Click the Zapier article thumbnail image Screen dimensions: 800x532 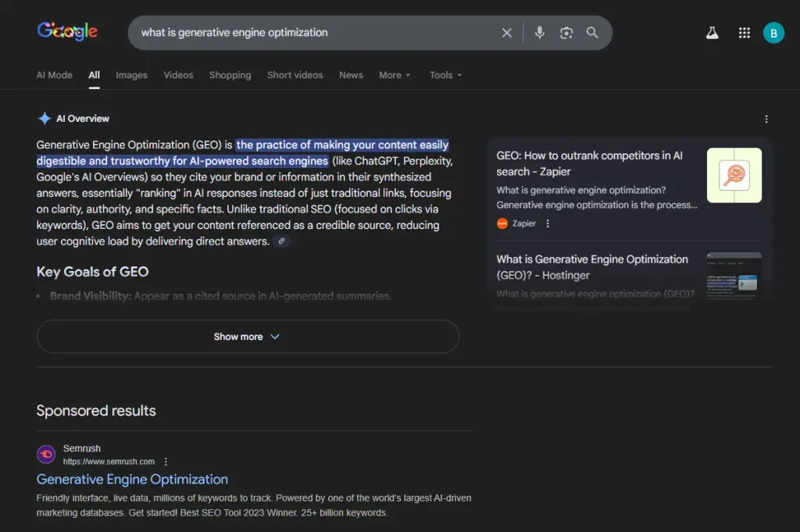(734, 176)
